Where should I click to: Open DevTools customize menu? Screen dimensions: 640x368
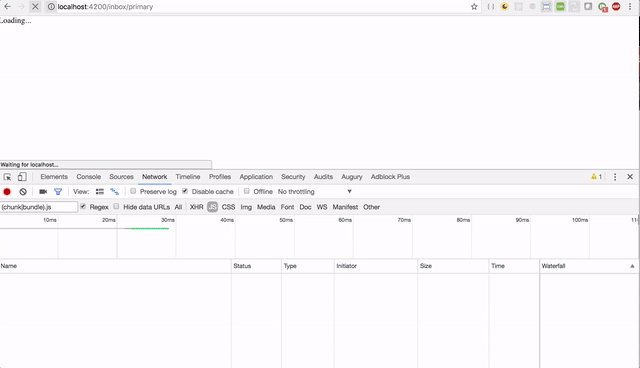pos(615,177)
